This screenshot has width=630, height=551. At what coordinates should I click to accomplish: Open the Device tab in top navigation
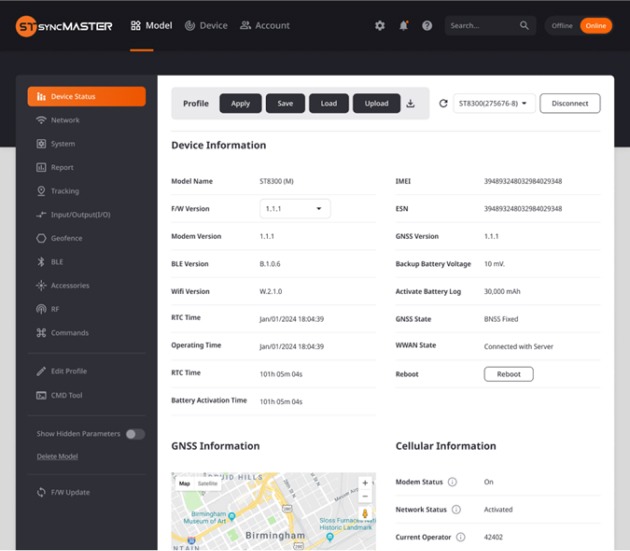(x=206, y=26)
